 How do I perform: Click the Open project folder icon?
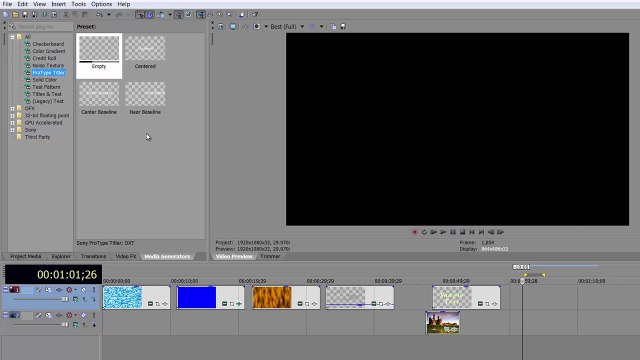point(15,15)
